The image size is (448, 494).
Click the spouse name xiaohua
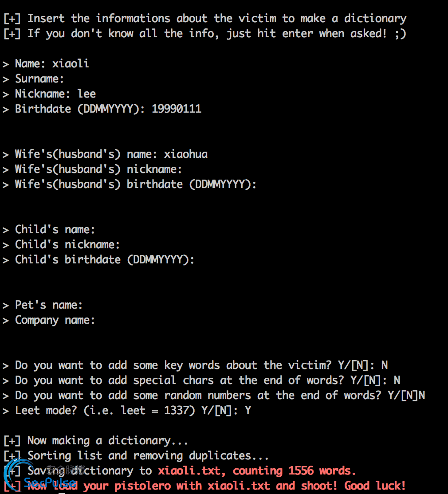click(186, 154)
